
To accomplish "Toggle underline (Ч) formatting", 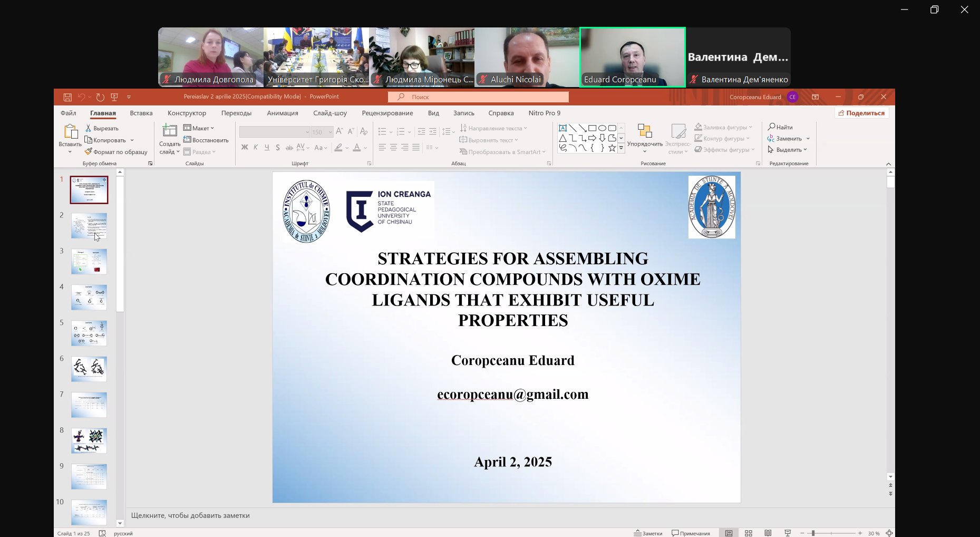I will [x=267, y=148].
